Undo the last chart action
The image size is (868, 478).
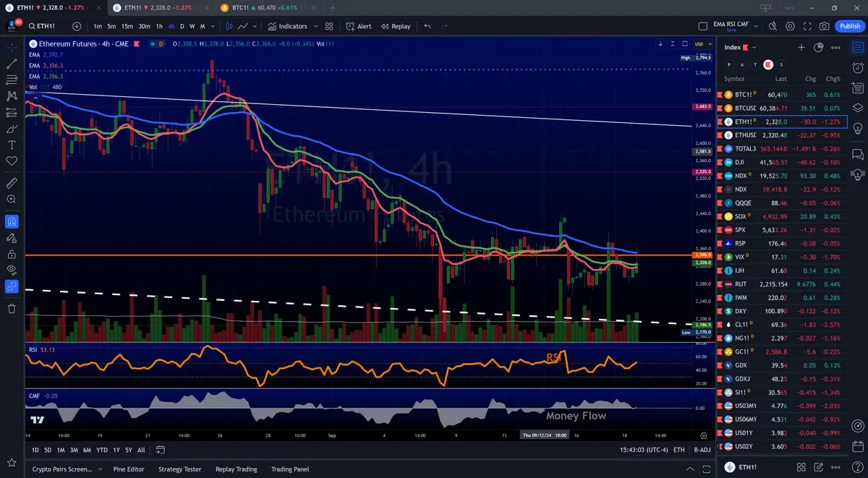click(x=427, y=26)
